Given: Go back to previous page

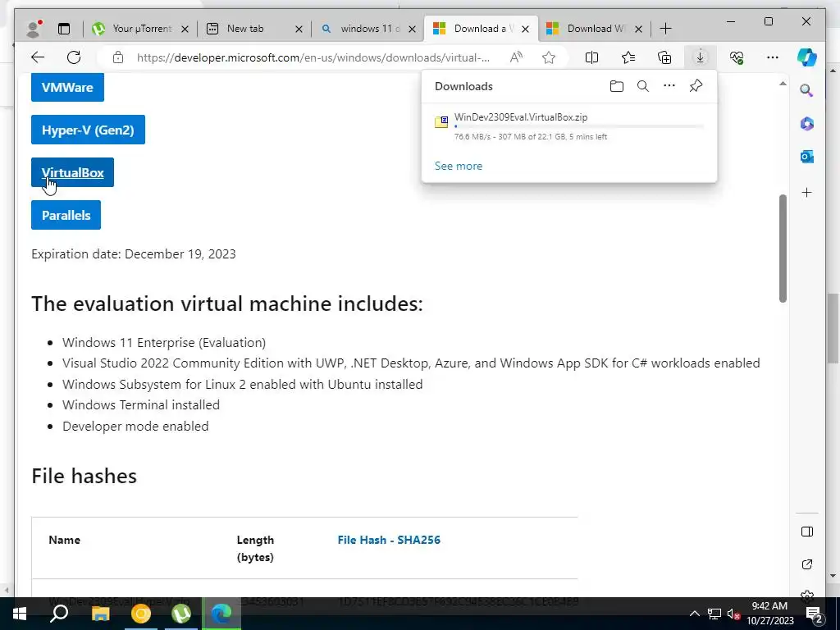Looking at the screenshot, I should [38, 57].
